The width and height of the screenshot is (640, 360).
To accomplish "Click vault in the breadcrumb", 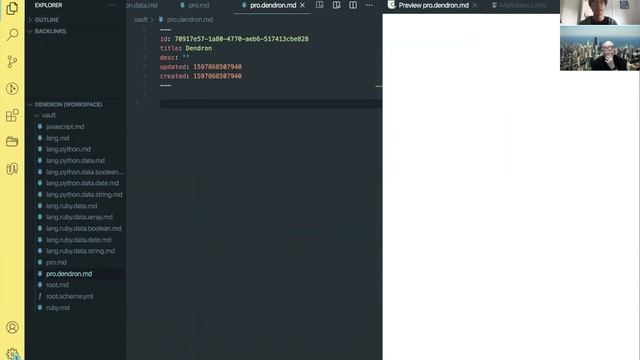I will pos(141,20).
